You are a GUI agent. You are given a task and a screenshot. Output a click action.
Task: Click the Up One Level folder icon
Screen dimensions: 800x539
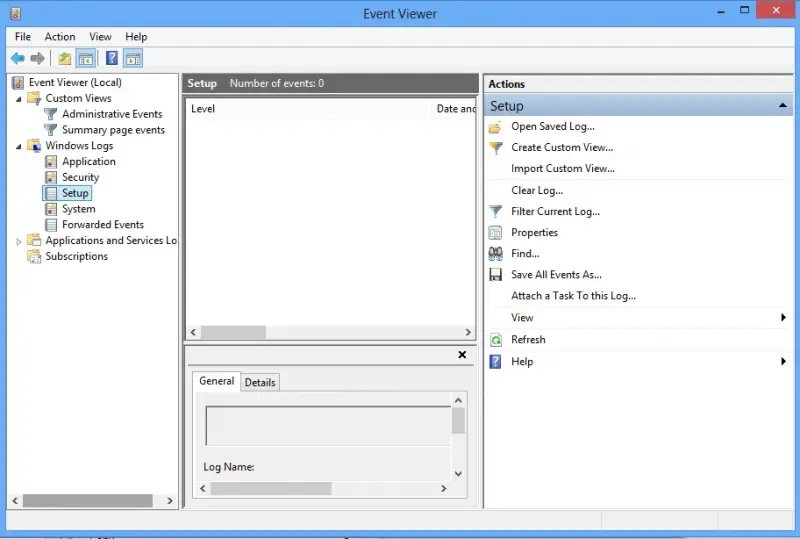tap(64, 59)
